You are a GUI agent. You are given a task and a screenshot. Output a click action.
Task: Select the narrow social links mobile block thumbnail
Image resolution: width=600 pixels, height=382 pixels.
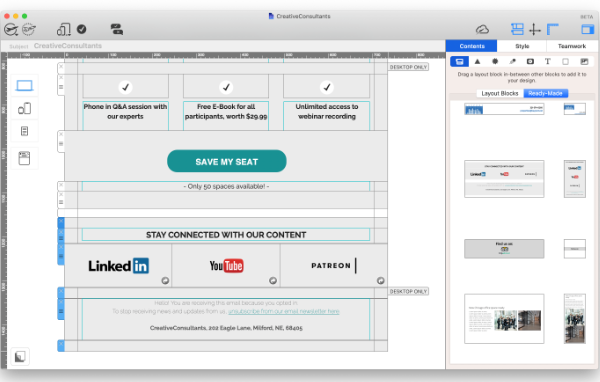(574, 179)
